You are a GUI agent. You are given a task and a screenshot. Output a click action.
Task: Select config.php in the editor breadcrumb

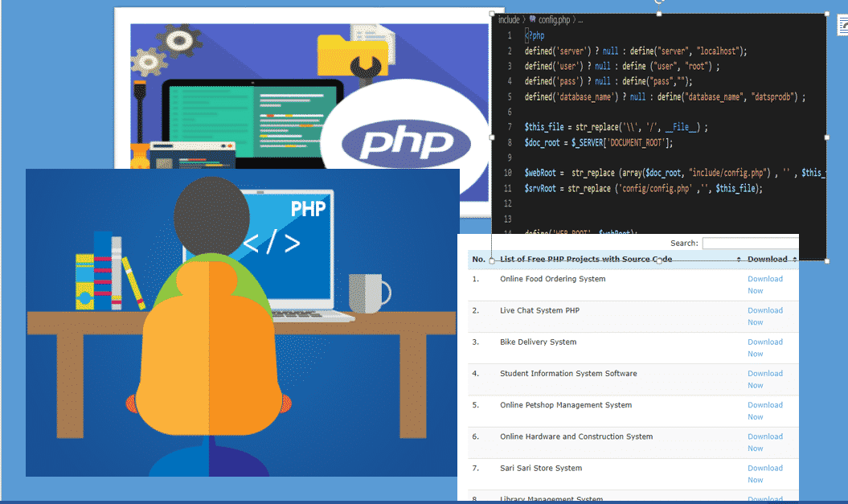pos(555,18)
